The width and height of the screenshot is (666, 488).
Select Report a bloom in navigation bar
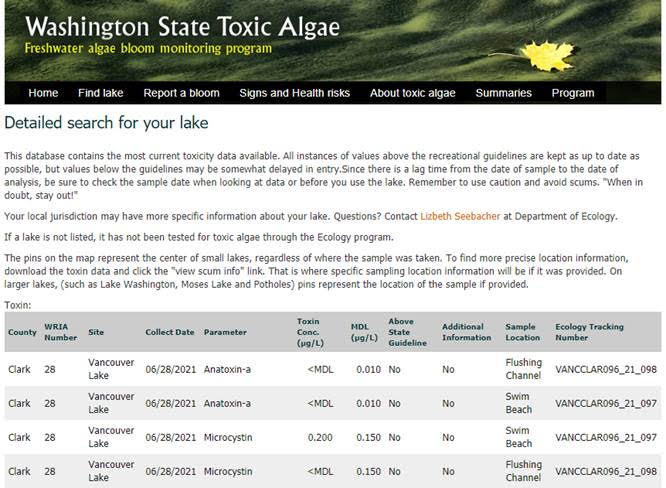coord(181,93)
